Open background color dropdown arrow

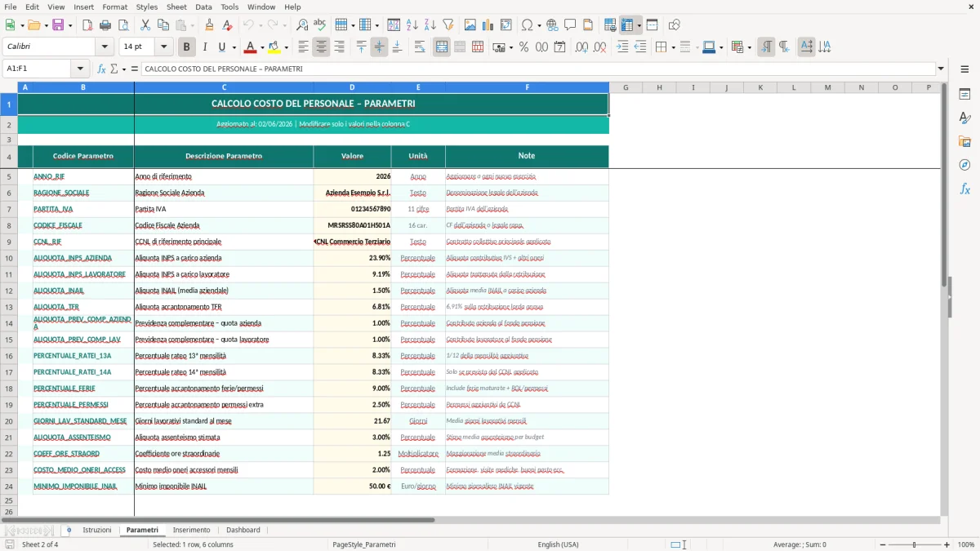[x=286, y=47]
